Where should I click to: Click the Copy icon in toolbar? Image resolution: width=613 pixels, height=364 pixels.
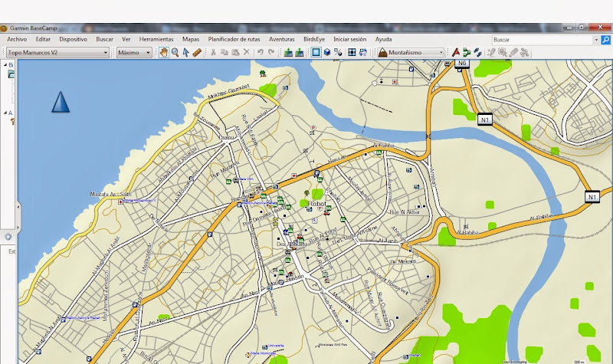click(x=225, y=52)
